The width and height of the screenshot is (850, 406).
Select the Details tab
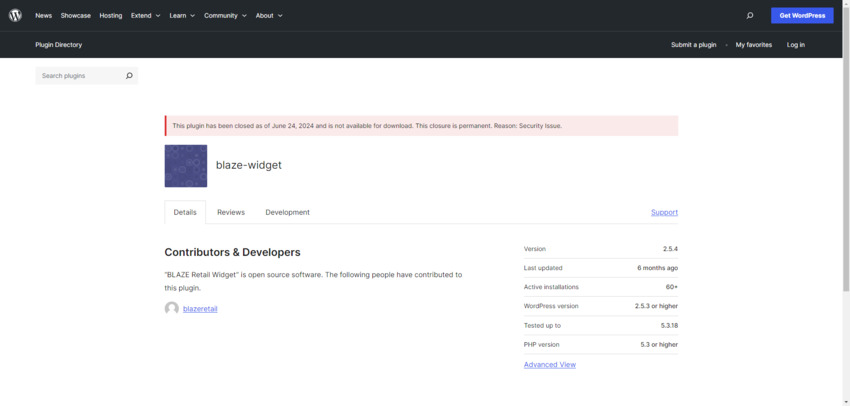coord(185,212)
